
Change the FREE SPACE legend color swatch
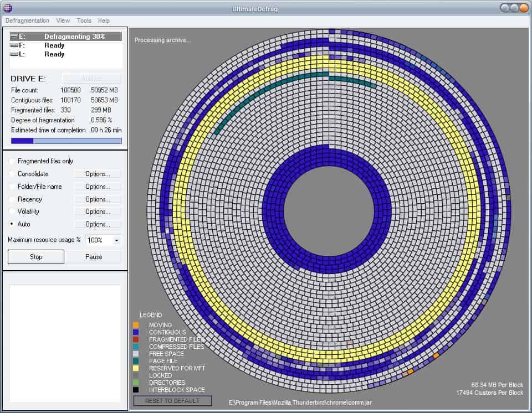pyautogui.click(x=136, y=354)
